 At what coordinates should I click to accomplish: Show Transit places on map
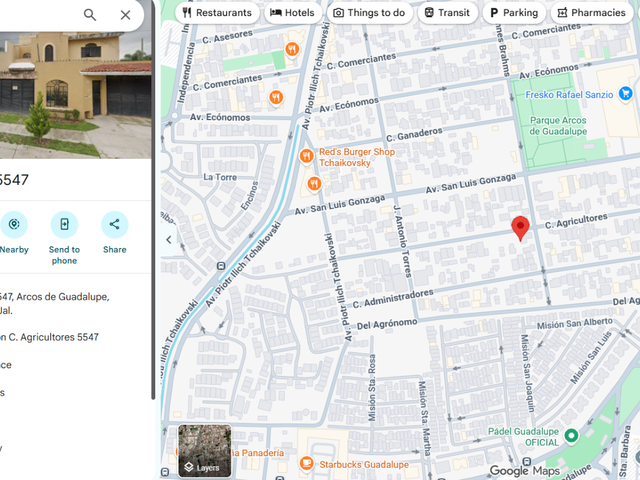(447, 13)
